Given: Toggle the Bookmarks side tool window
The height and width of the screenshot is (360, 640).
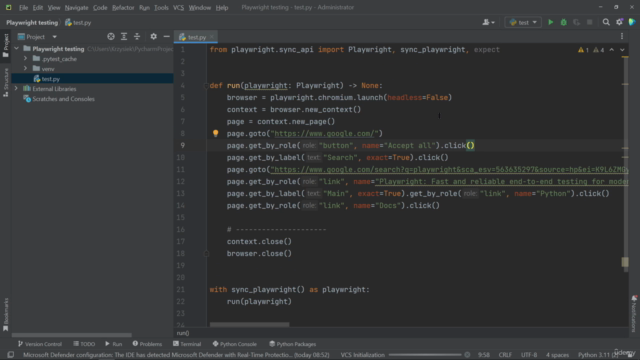Looking at the screenshot, I should [6, 314].
